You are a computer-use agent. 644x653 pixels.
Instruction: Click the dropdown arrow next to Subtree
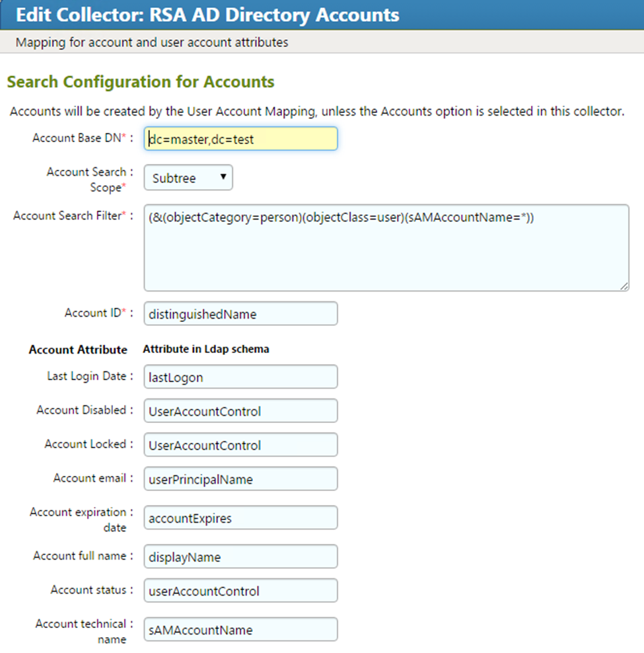pyautogui.click(x=223, y=177)
